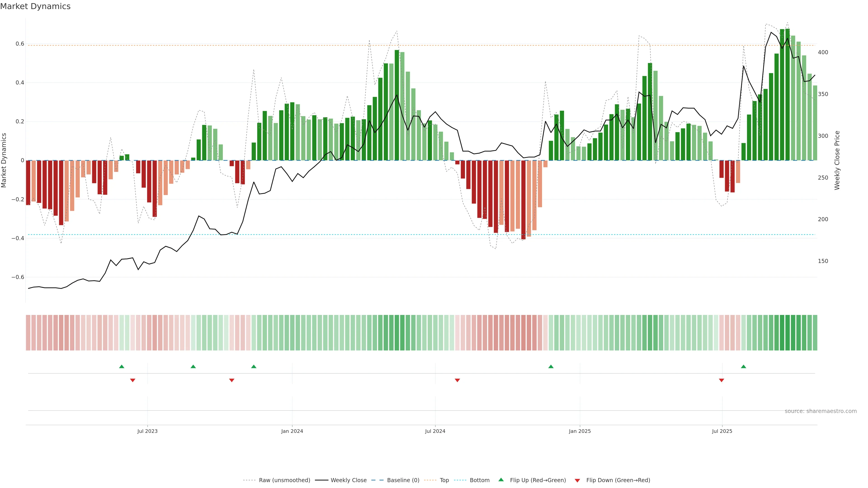This screenshot has height=488, width=868.
Task: Click the flip-up marker just after Jul 2025
Action: [x=743, y=366]
